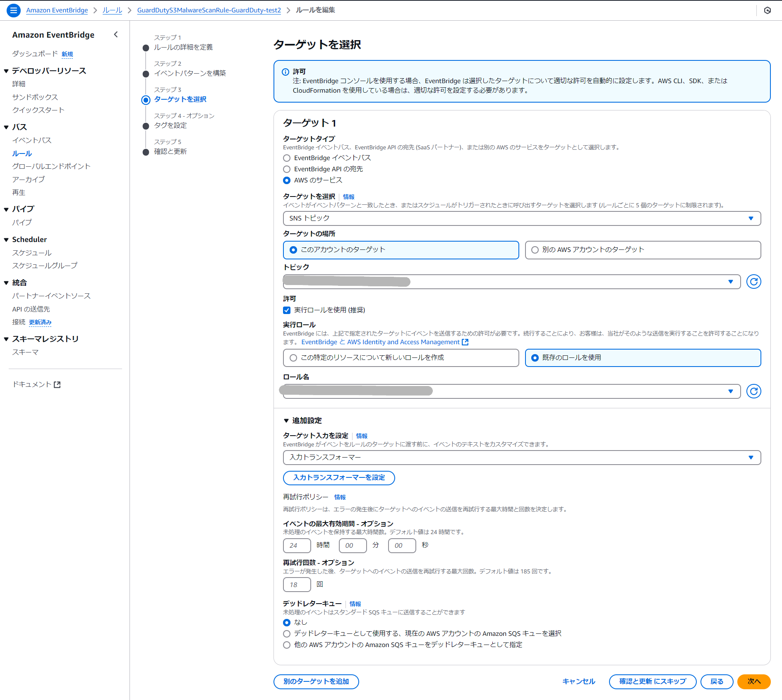The height and width of the screenshot is (700, 782).
Task: Open API の送信先 in sidebar
Action: click(x=31, y=309)
